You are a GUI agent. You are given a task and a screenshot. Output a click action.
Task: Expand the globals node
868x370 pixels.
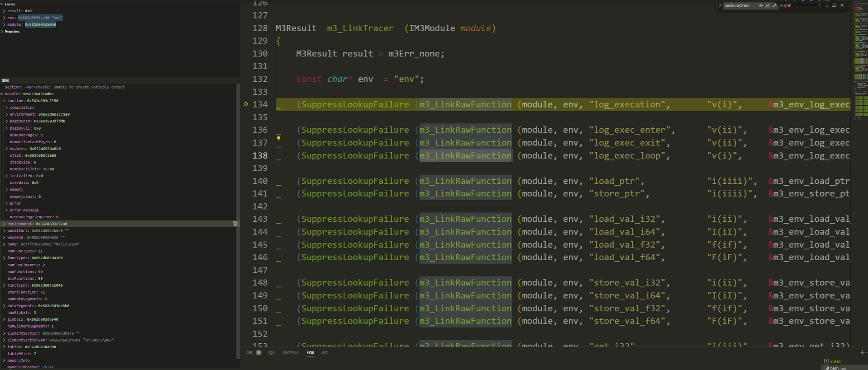coord(4,319)
